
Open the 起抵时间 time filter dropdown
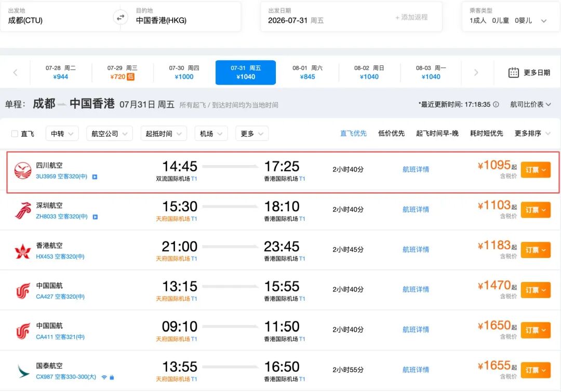click(x=164, y=133)
